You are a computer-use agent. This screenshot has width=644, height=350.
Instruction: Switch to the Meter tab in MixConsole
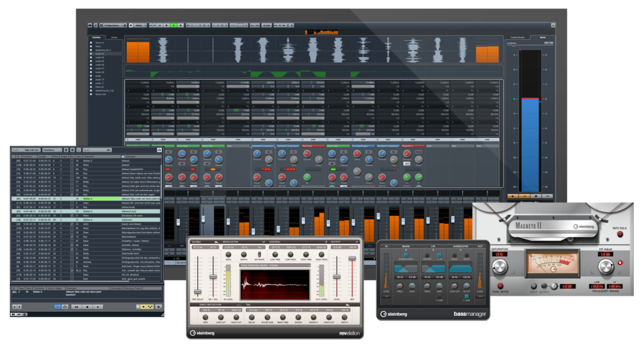click(543, 38)
